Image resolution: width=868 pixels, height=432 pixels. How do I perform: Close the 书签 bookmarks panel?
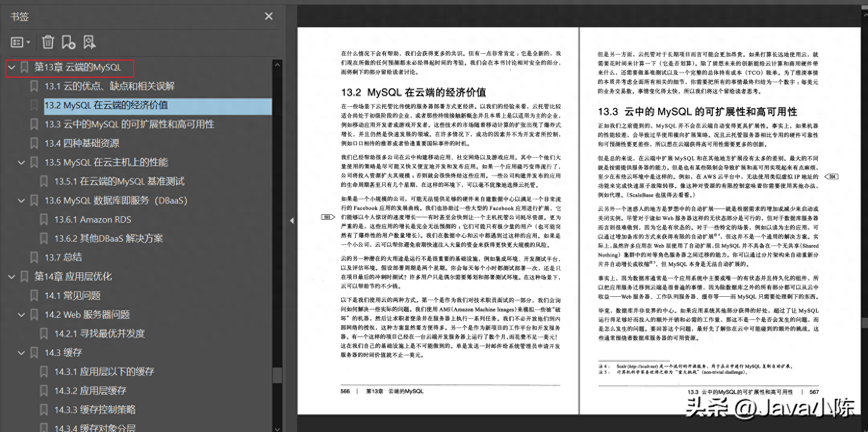click(x=268, y=16)
